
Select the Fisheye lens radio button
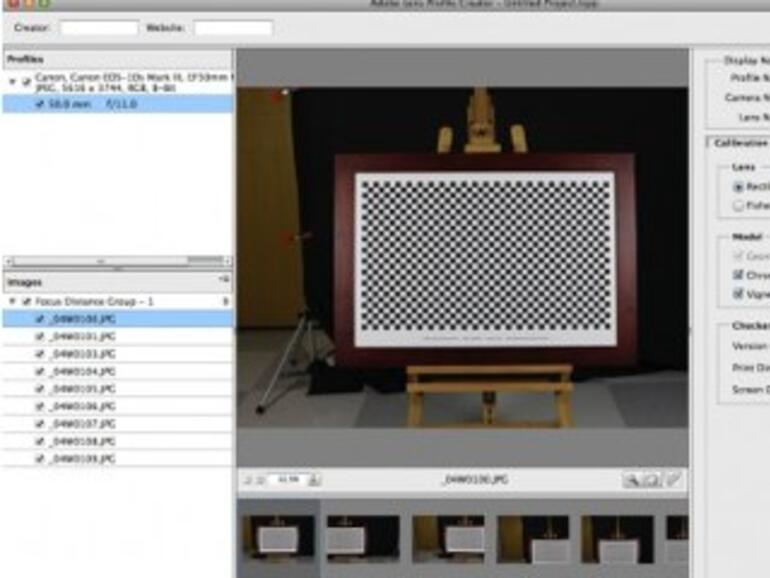(738, 206)
